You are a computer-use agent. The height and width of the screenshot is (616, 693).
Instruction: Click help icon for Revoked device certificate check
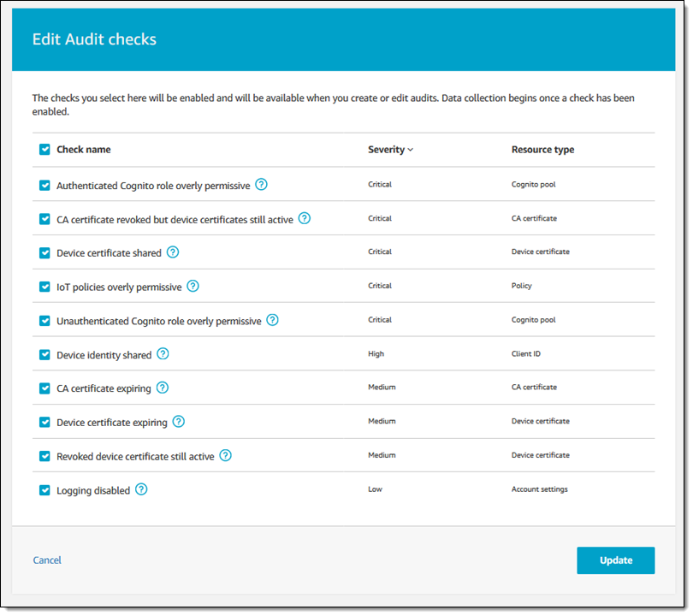click(x=226, y=455)
